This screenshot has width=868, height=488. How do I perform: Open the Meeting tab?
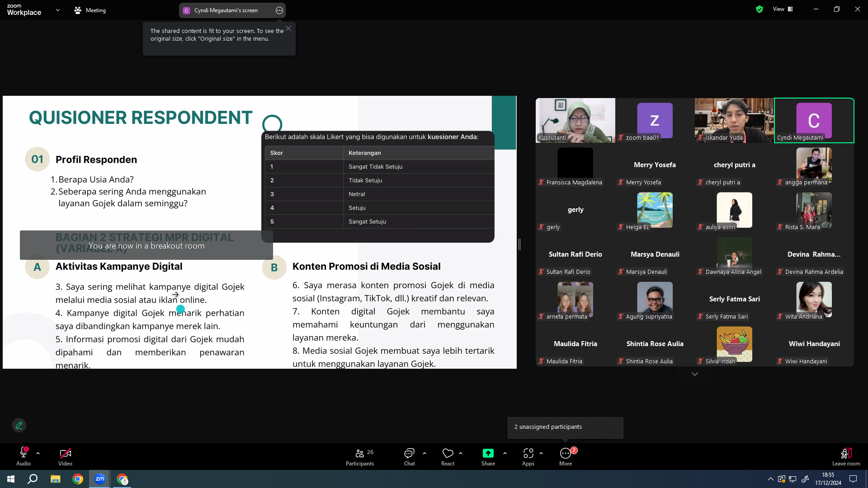click(x=90, y=10)
